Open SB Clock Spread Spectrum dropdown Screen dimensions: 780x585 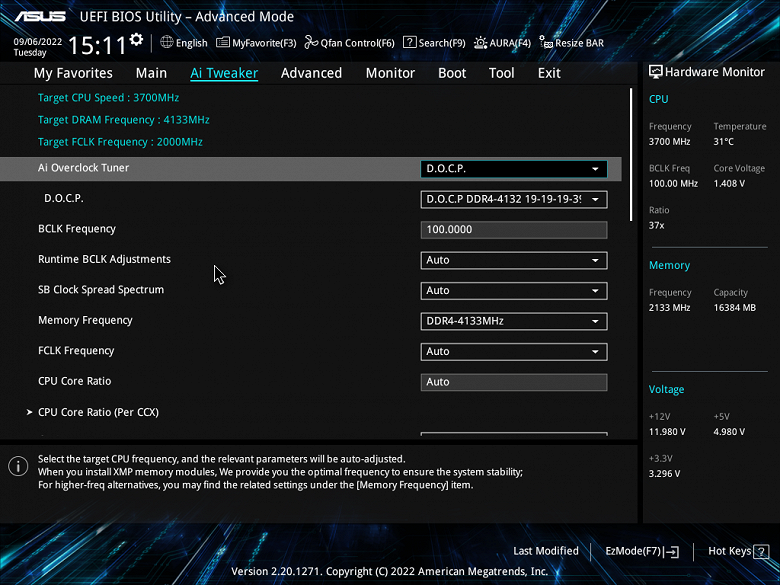(514, 291)
